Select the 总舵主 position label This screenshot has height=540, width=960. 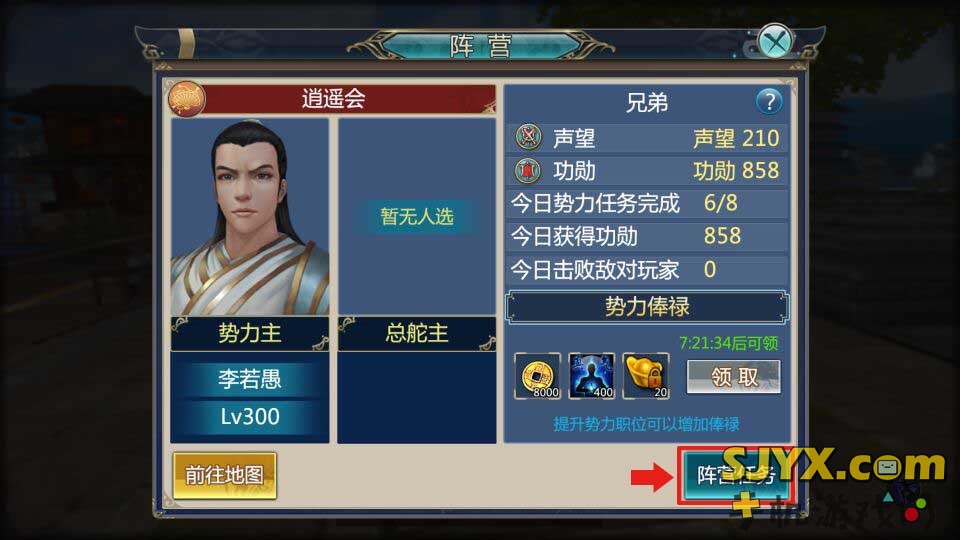point(416,334)
